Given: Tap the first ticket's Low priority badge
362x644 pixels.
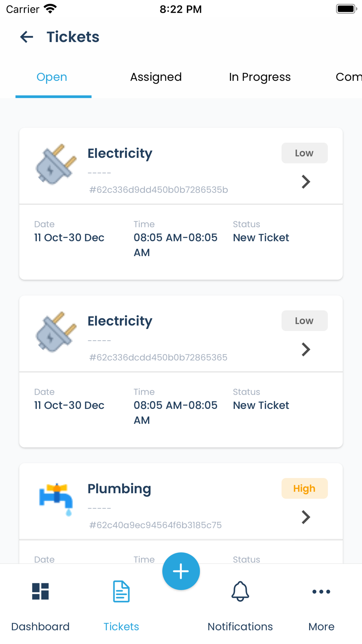Looking at the screenshot, I should point(304,153).
